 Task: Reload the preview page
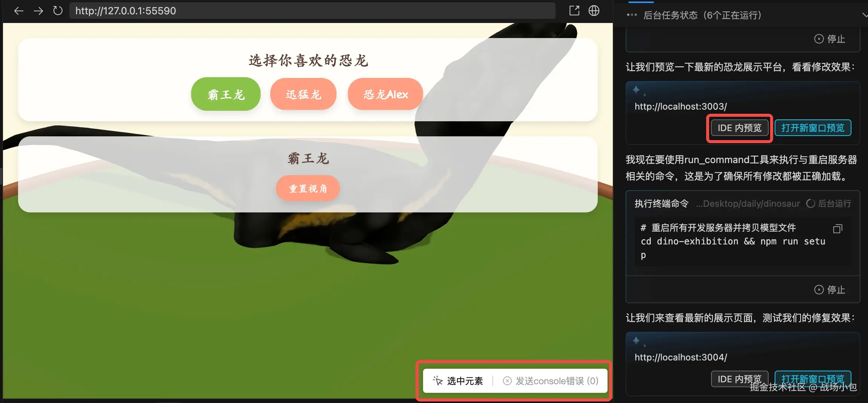[x=58, y=11]
